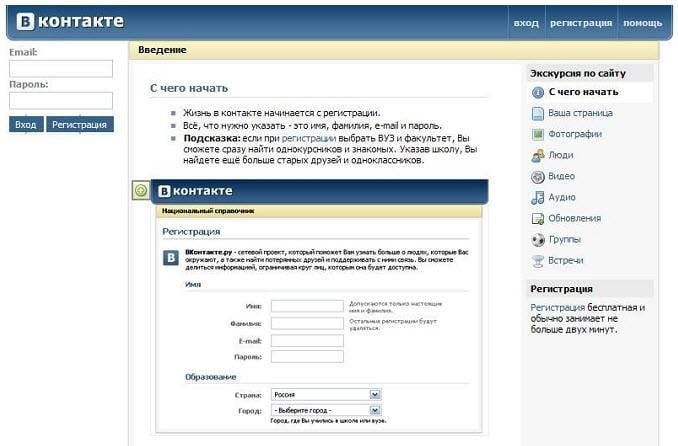Focus the Email input field
This screenshot has height=446, width=678.
(61, 69)
